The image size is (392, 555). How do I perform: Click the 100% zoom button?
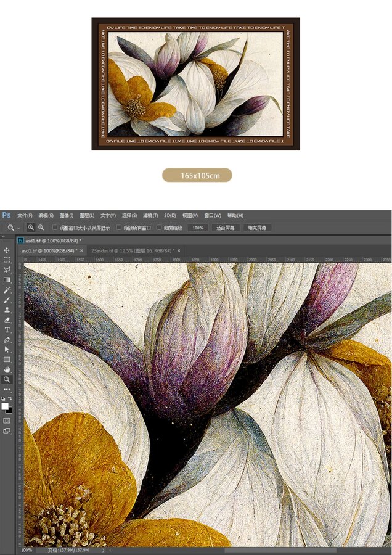(x=198, y=228)
